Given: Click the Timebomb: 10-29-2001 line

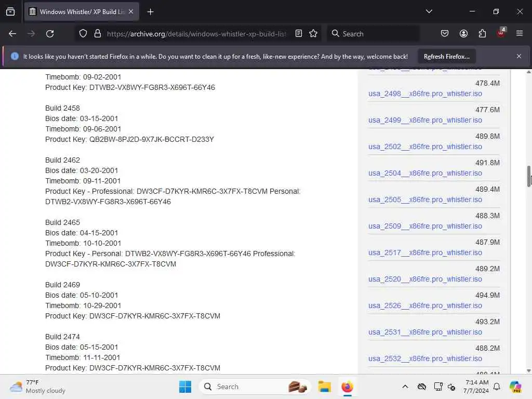Looking at the screenshot, I should 83,305.
